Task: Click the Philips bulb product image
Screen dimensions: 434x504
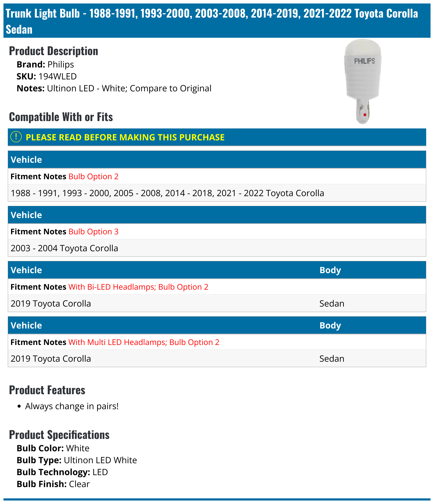Action: click(x=363, y=82)
